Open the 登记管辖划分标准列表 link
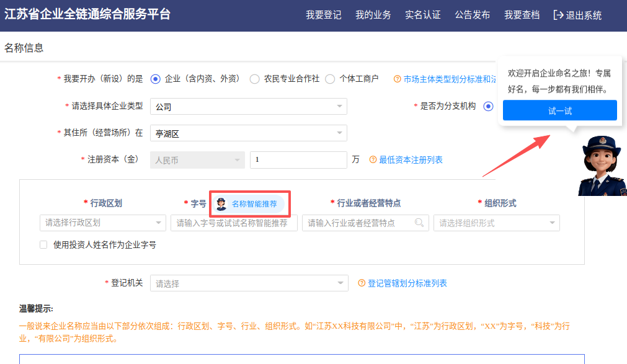Viewport: 627px width, 364px height. (x=407, y=283)
